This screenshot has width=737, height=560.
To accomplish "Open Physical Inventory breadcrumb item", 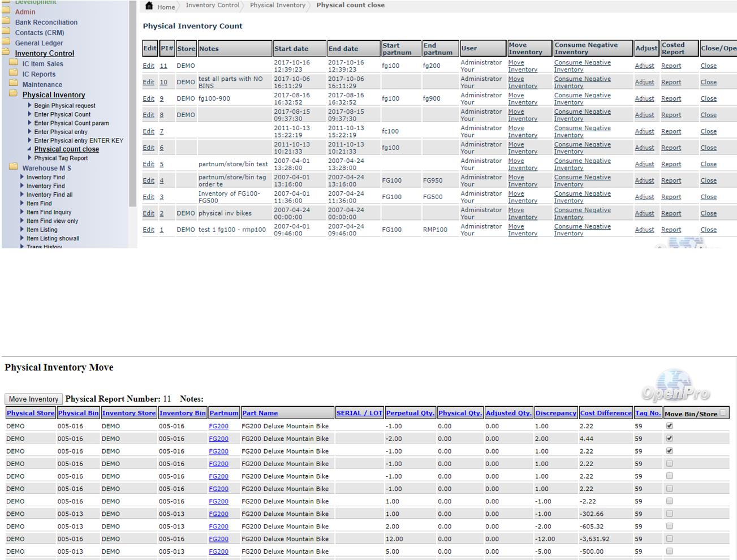I will click(x=277, y=5).
